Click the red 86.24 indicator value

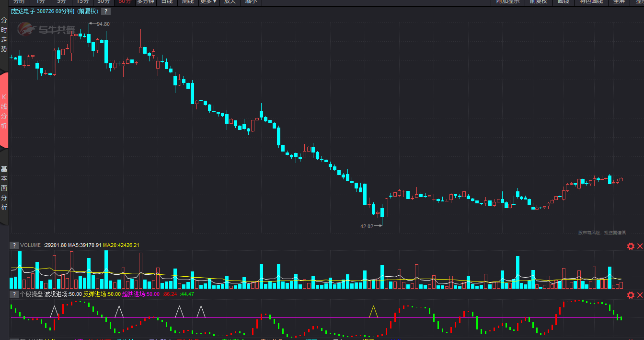point(170,294)
